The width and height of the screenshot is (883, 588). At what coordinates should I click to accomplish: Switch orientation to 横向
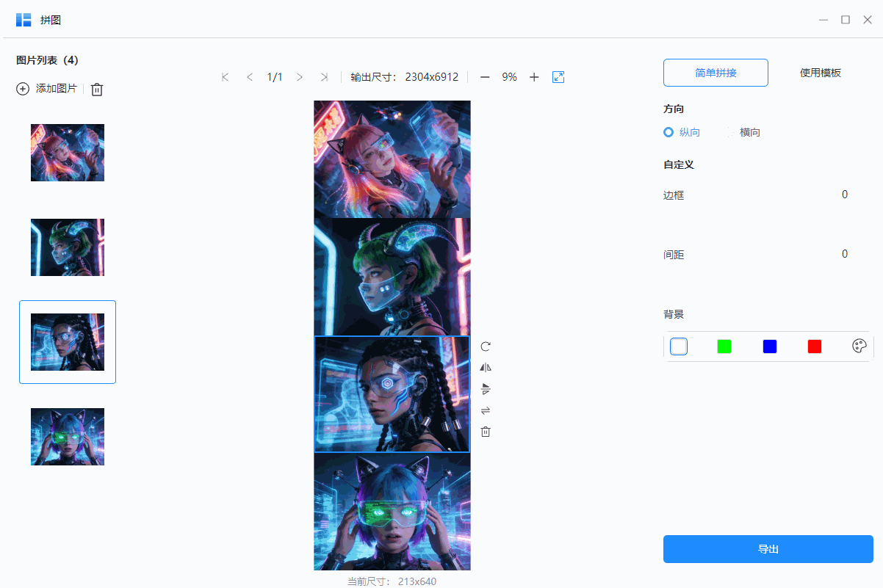pos(743,132)
